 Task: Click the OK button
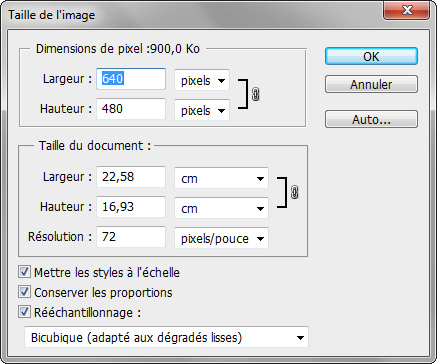[371, 56]
